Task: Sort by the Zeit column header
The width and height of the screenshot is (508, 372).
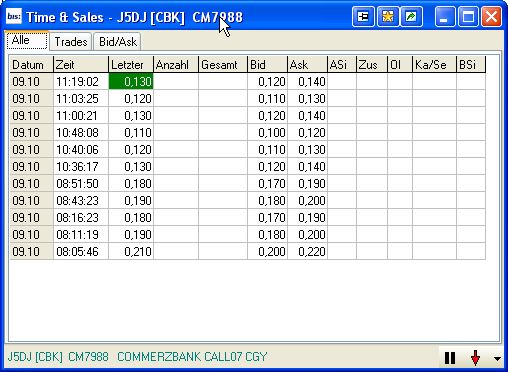Action: pos(81,65)
